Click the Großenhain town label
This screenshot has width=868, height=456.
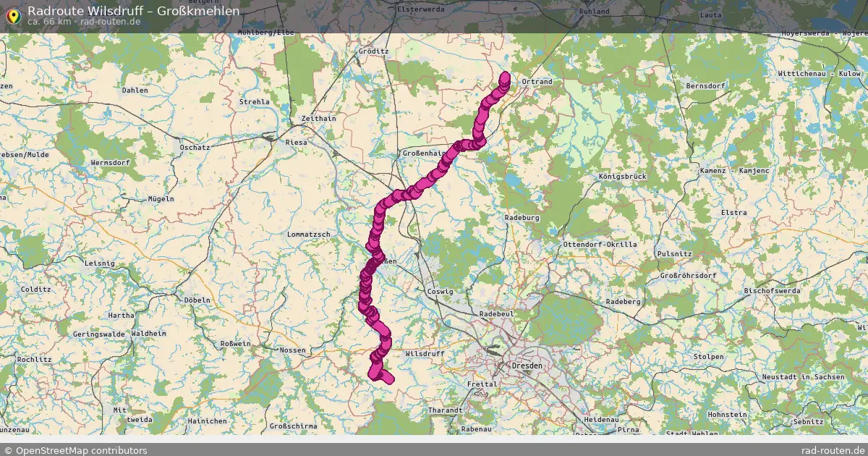(x=424, y=153)
